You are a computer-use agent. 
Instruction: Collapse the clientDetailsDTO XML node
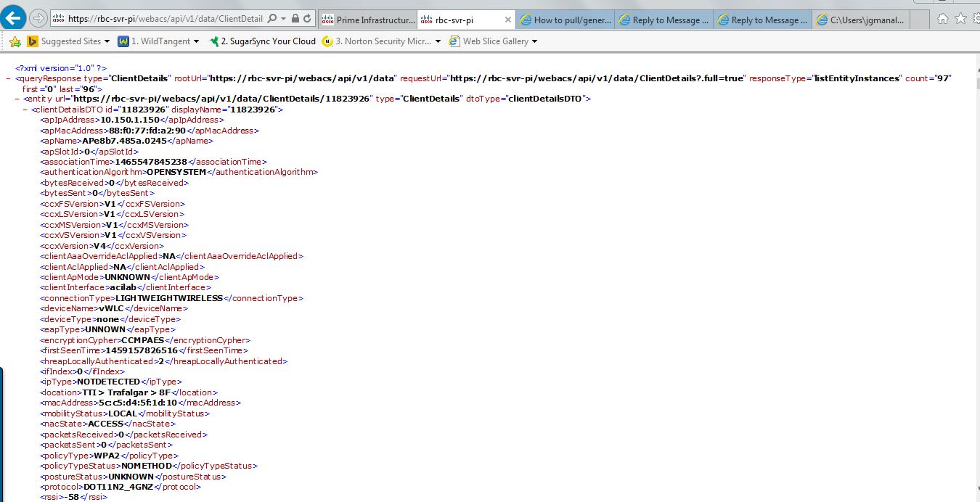point(25,110)
